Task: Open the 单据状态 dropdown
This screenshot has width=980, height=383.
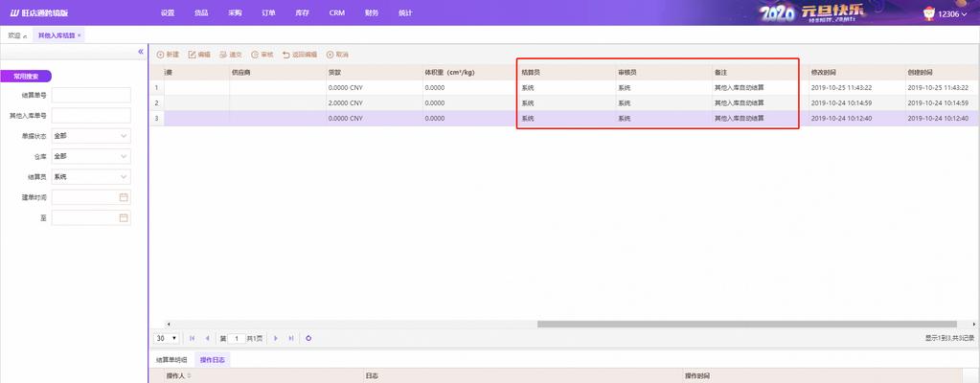Action: click(91, 136)
